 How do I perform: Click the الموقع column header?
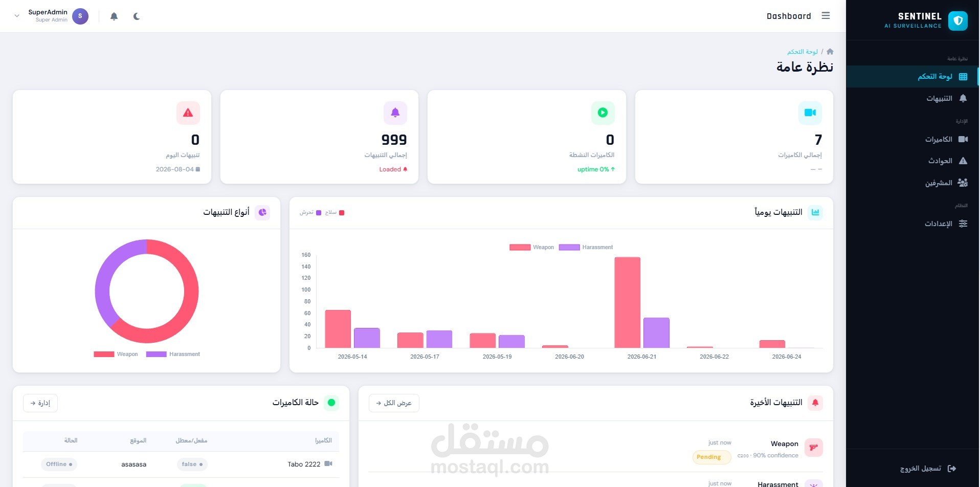tap(138, 440)
